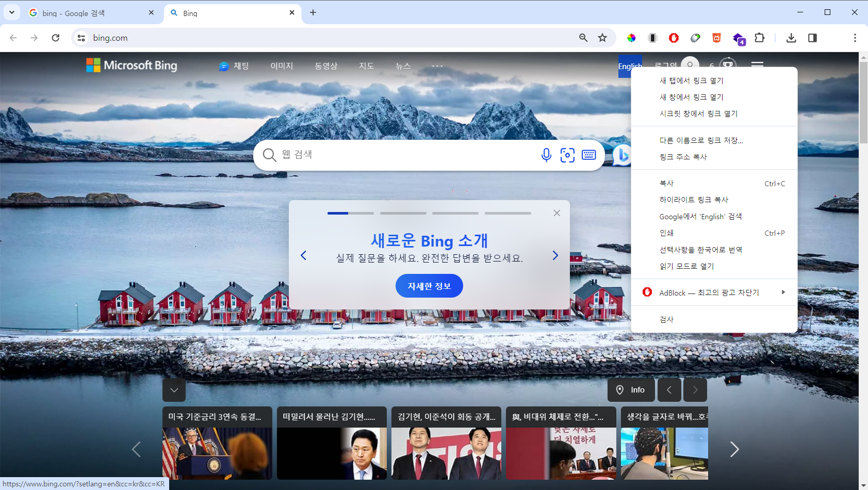Open the Bing Rewards trophy icon
The image size is (868, 490).
coord(728,65)
